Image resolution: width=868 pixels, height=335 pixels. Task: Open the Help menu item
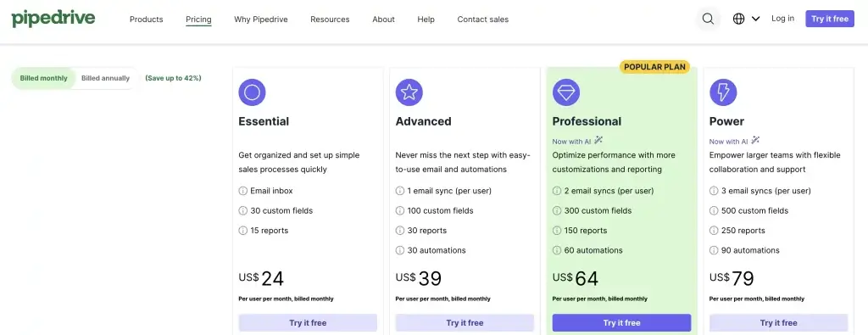426,20
